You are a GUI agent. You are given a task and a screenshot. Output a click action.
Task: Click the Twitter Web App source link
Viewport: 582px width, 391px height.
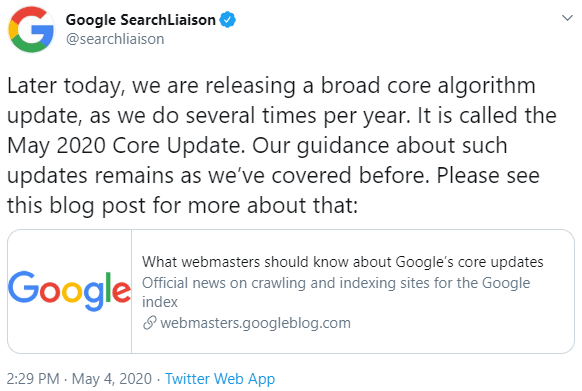(220, 379)
